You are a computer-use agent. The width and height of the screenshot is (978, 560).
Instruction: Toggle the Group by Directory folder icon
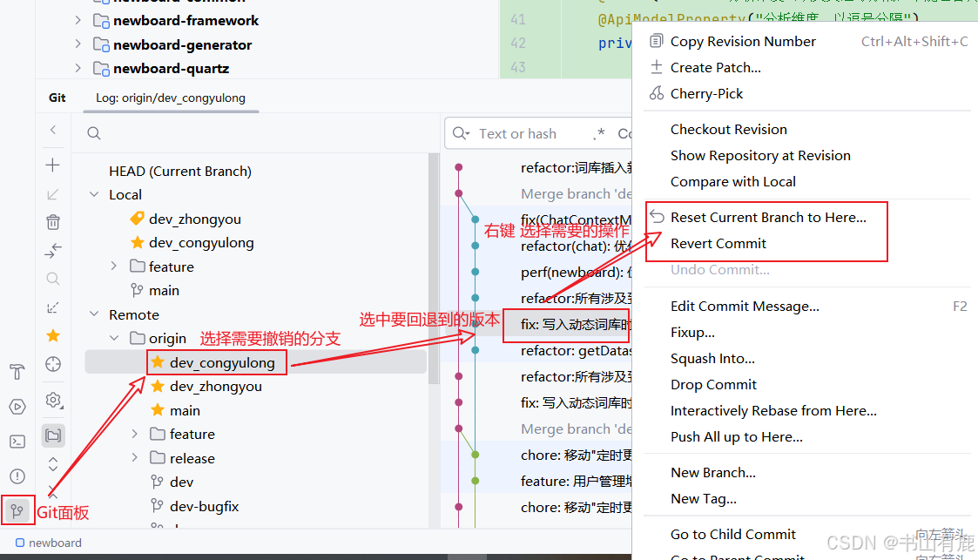53,435
